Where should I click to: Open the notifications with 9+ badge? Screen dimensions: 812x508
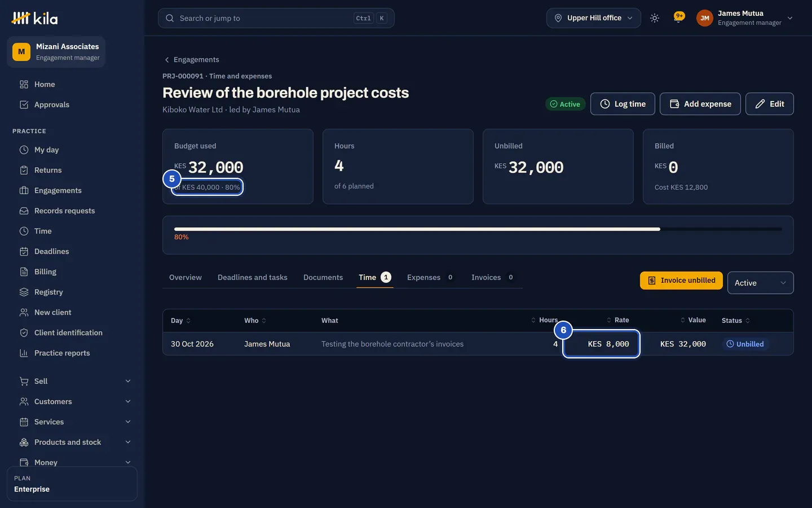tap(678, 18)
